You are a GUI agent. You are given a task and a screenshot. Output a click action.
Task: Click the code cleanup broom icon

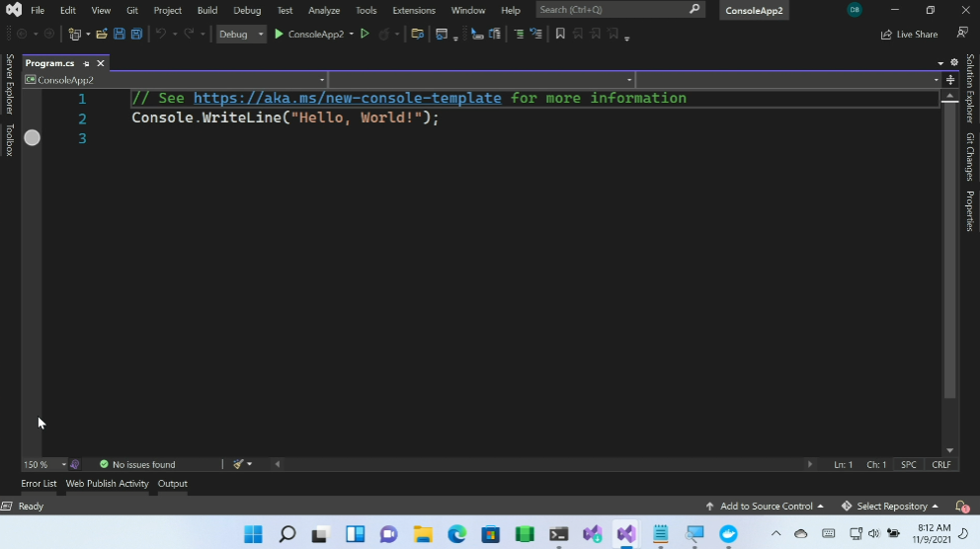[x=239, y=464]
